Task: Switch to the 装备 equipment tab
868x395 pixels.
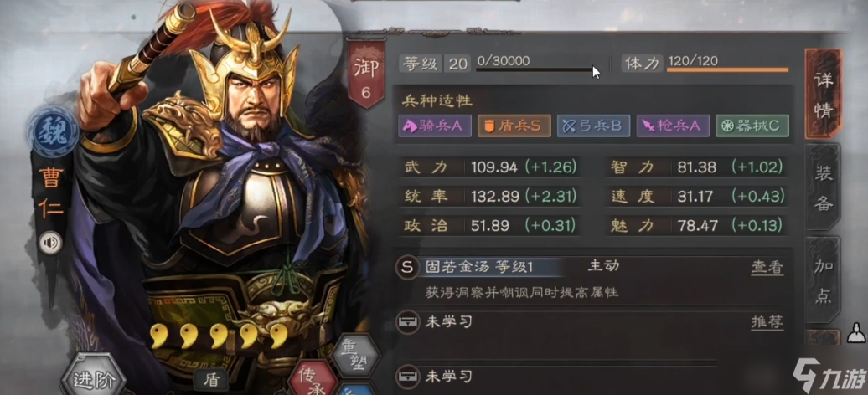Action: coord(823,187)
